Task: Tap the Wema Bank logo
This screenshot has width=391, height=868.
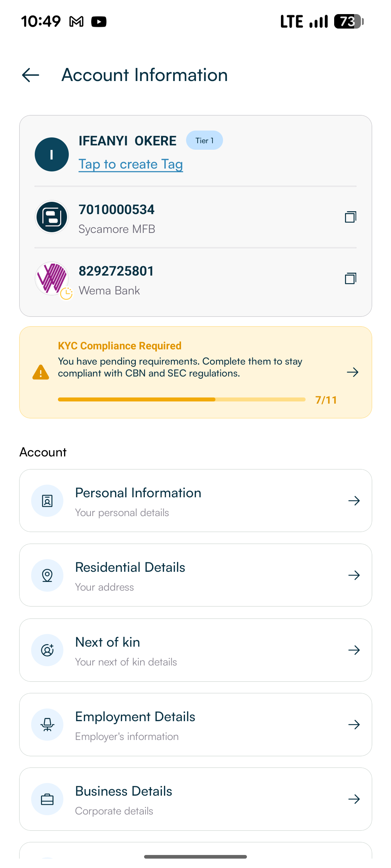Action: [x=52, y=278]
